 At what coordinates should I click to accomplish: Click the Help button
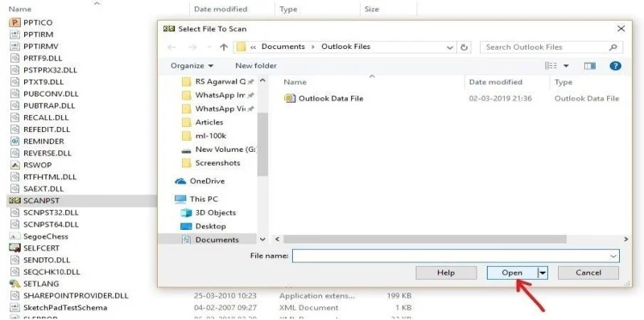click(446, 273)
